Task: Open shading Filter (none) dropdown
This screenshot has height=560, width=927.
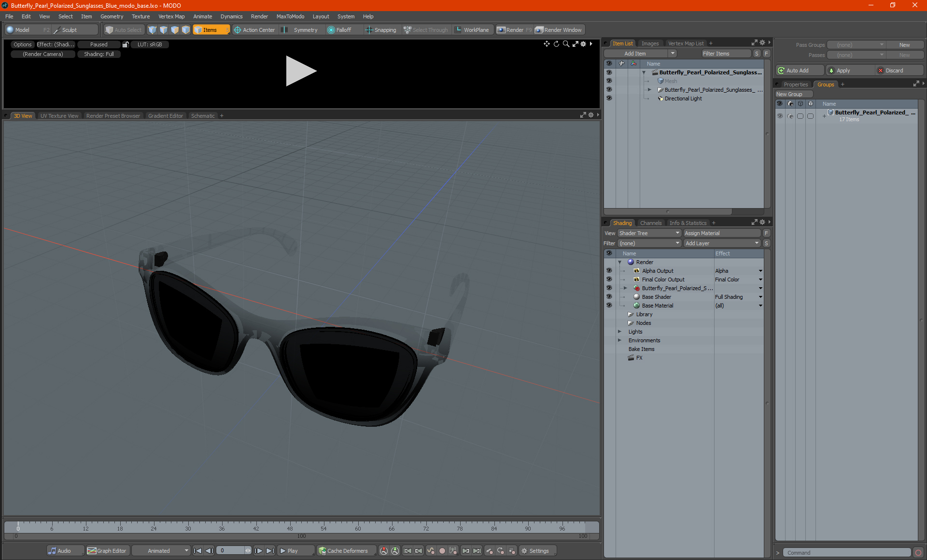Action: [649, 243]
